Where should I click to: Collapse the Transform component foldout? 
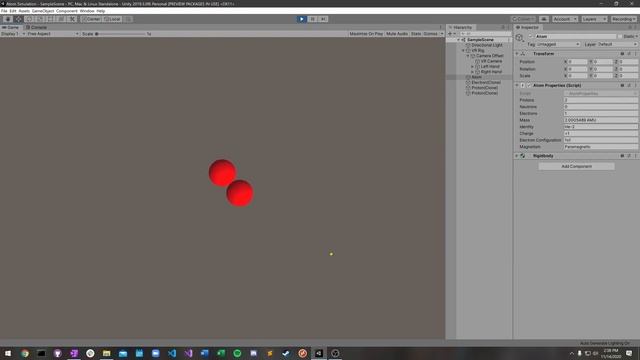(517, 53)
